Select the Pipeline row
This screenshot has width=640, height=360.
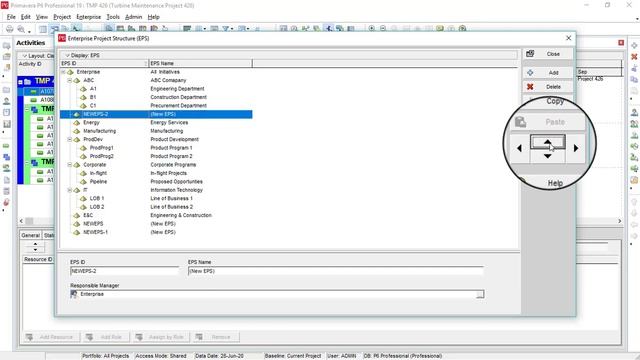coord(156,181)
